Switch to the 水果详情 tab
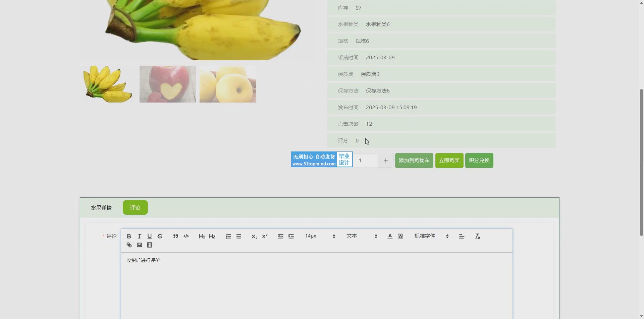The height and width of the screenshot is (319, 644). (101, 208)
